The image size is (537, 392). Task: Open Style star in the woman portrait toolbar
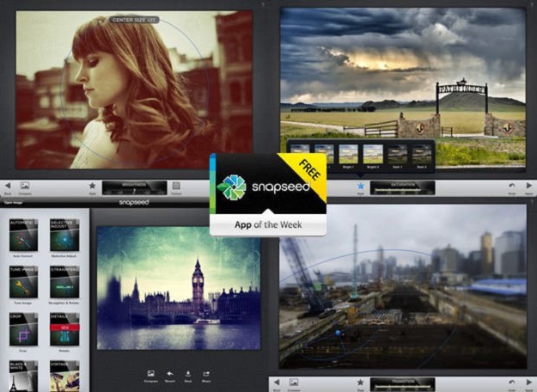pyautogui.click(x=92, y=187)
